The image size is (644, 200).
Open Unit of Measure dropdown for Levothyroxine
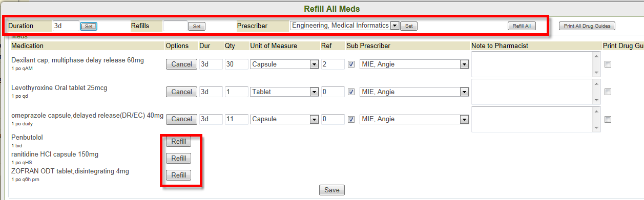284,92
